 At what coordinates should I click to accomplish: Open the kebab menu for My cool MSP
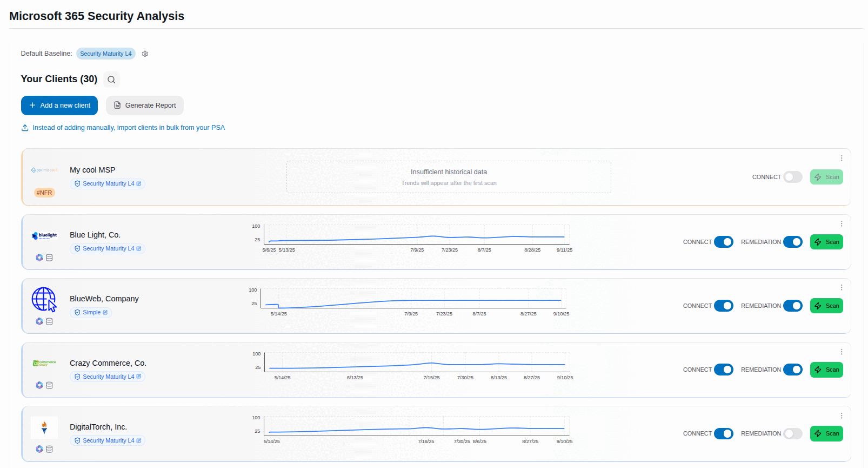[x=842, y=158]
